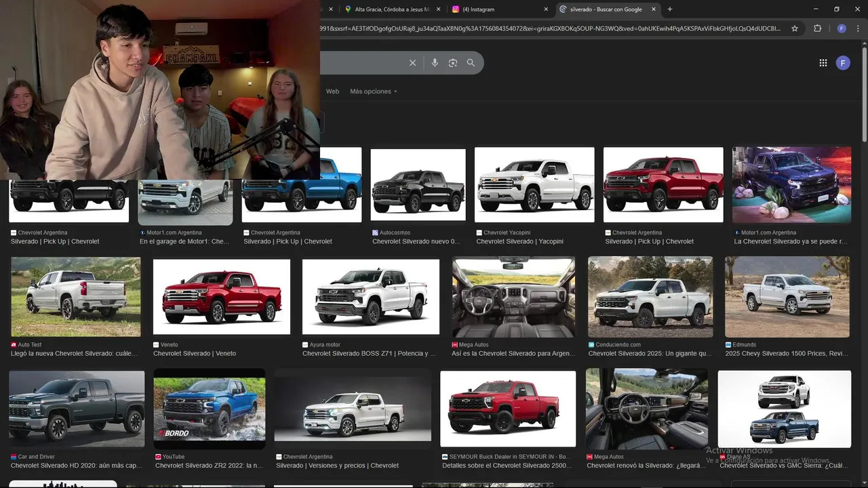Open 'Así es la Chevrolet Silverado' link
Screen dimensions: 868x488
pos(513,353)
